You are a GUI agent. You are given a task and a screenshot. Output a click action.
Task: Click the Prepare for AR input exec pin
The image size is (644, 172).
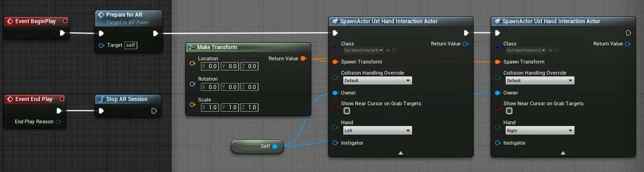coord(102,33)
